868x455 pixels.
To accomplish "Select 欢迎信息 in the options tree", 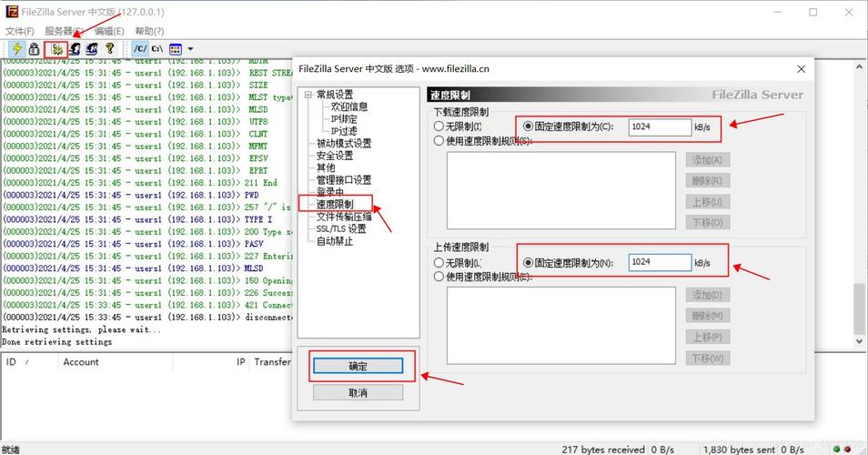I will 349,106.
